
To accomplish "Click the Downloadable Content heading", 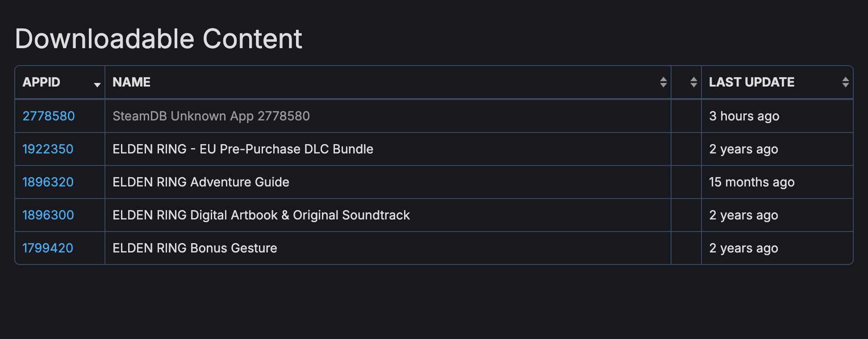I will (x=159, y=39).
